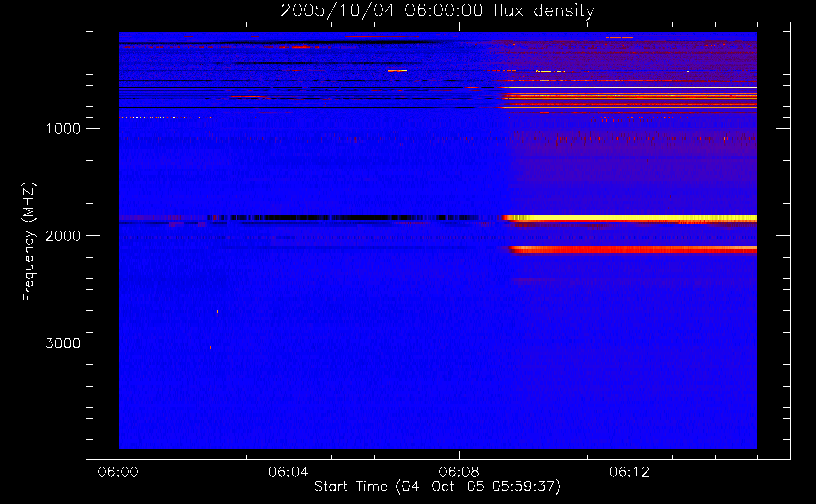
Task: Click the 3000 frequency tick label
Action: coord(63,343)
